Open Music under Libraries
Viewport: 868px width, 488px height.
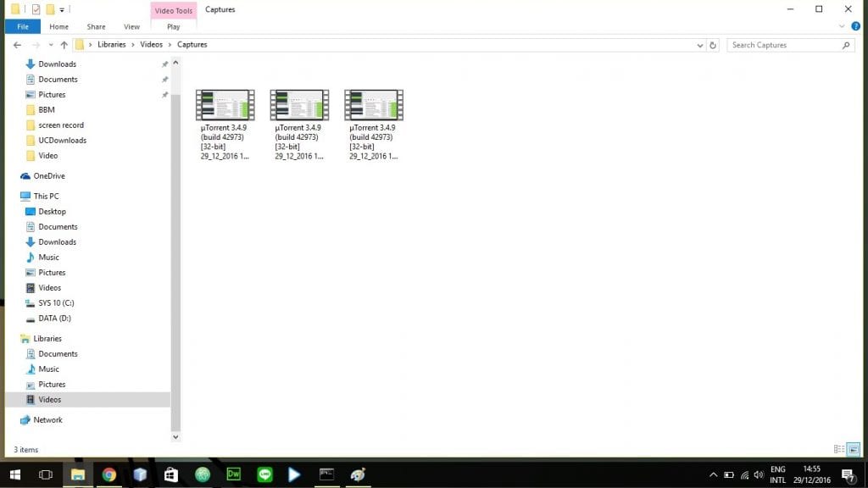[48, 369]
